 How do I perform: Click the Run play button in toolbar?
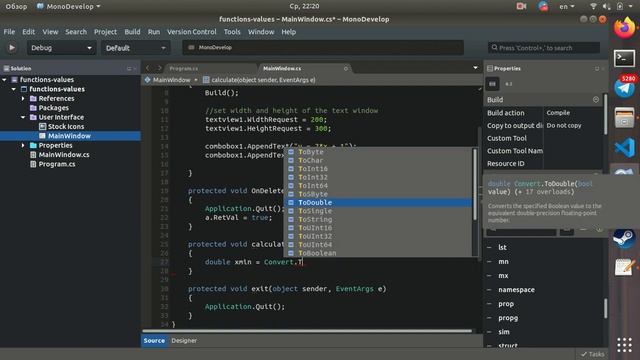point(12,48)
